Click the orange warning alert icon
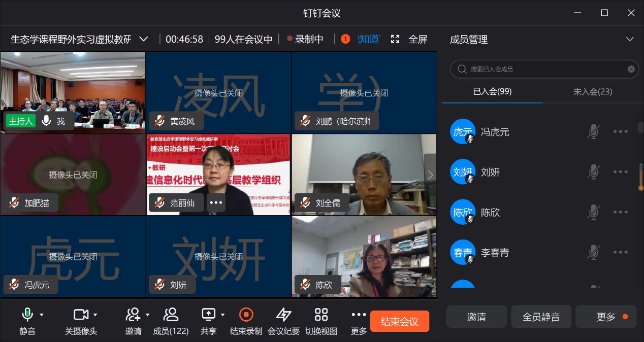The height and width of the screenshot is (342, 644). (345, 39)
